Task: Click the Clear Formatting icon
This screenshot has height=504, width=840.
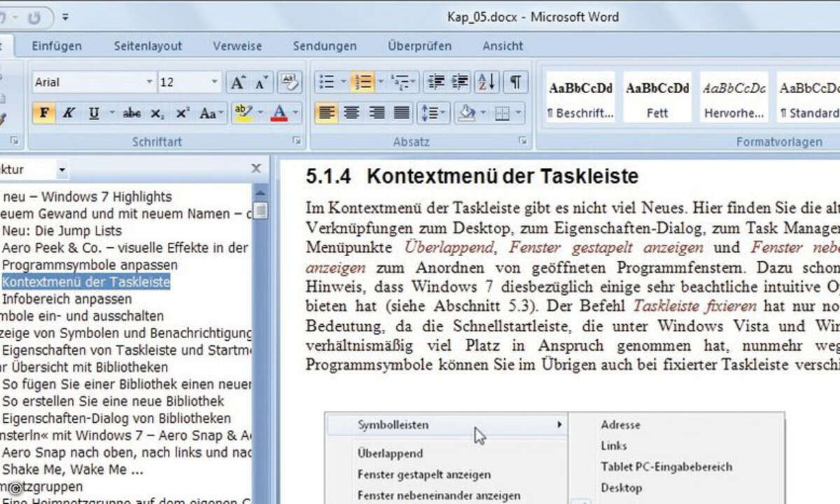Action: click(288, 83)
